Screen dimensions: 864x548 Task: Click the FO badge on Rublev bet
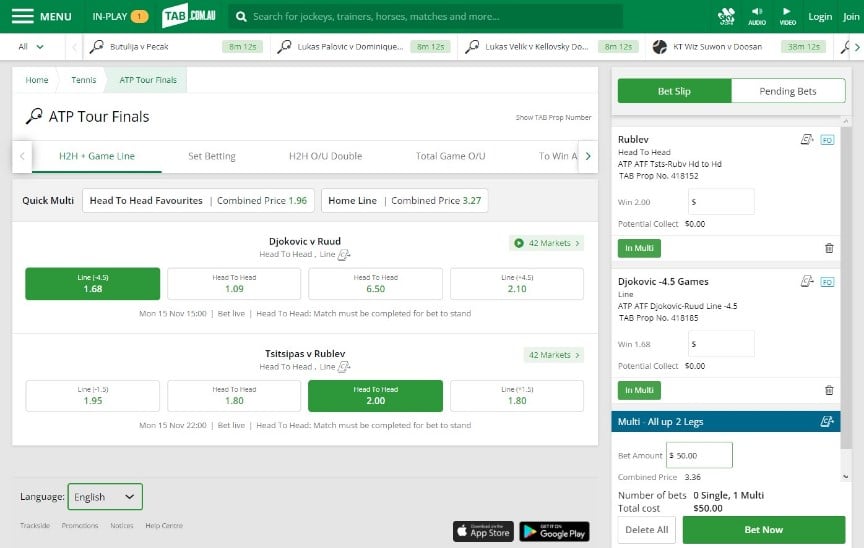(x=827, y=140)
